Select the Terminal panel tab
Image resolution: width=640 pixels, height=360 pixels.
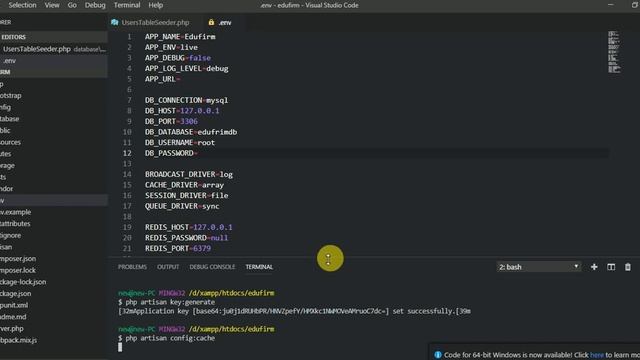[259, 267]
